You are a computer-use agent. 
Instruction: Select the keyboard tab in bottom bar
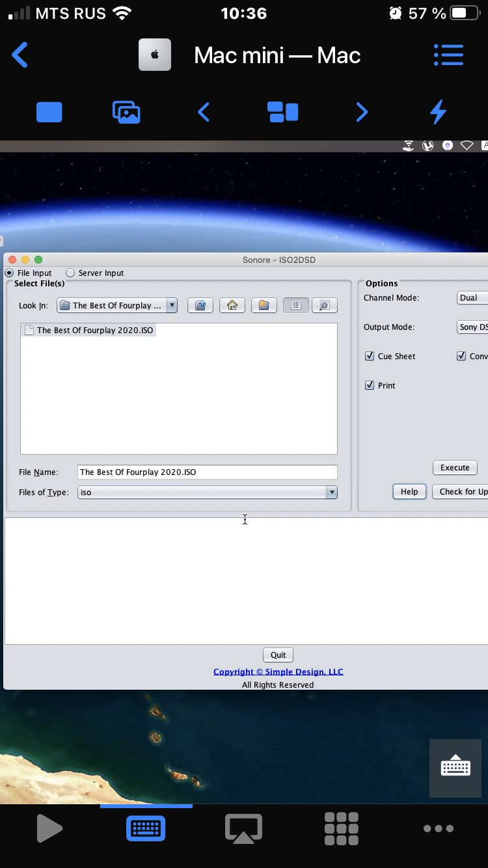point(146,829)
